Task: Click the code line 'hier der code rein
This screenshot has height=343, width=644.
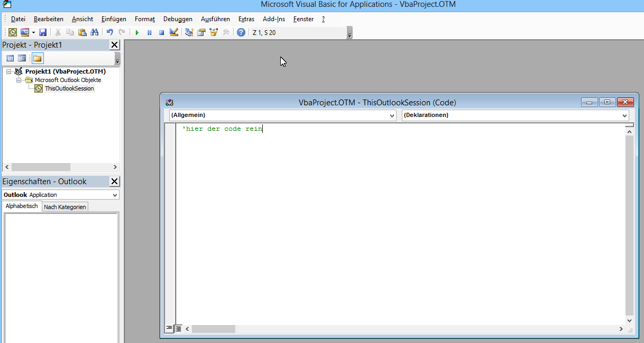Action: [x=222, y=129]
